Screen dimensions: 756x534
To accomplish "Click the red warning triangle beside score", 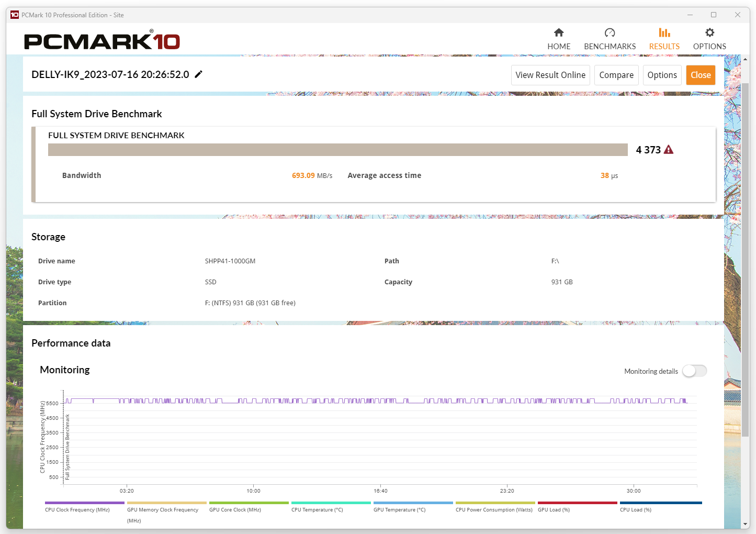I will [x=669, y=150].
